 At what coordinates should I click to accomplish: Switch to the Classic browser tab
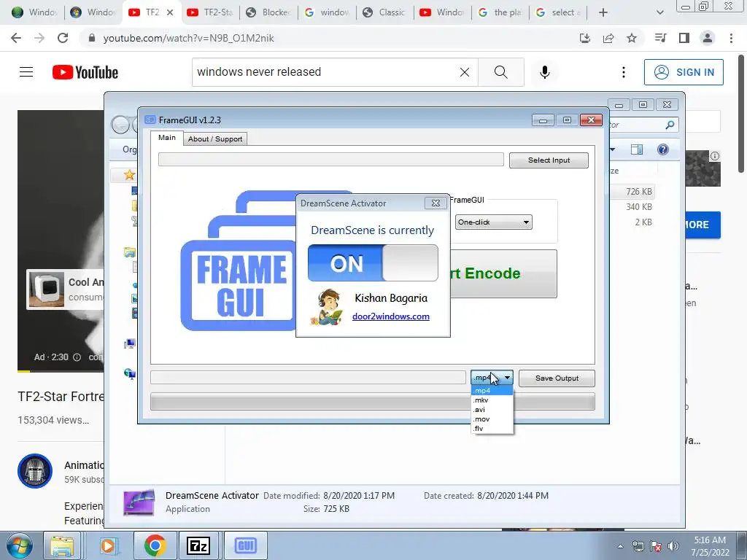click(384, 12)
